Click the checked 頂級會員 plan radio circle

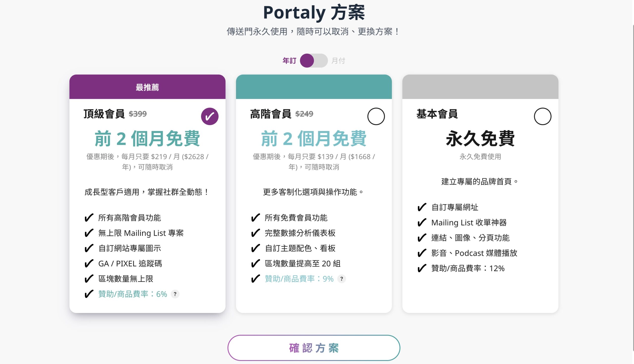point(210,116)
